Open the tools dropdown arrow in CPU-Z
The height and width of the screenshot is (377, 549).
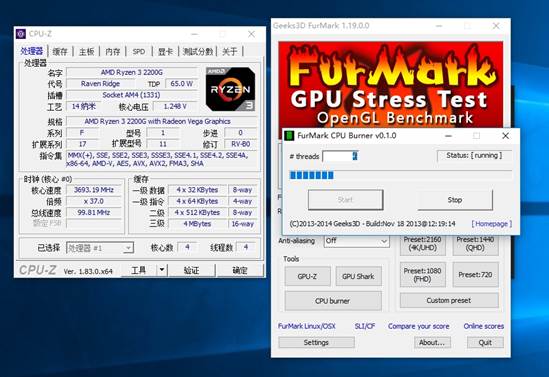161,270
